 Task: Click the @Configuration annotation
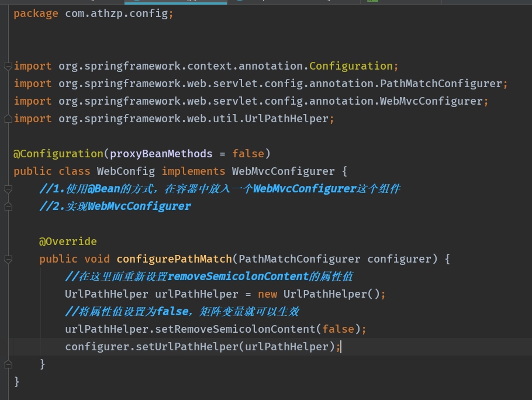pyautogui.click(x=58, y=154)
